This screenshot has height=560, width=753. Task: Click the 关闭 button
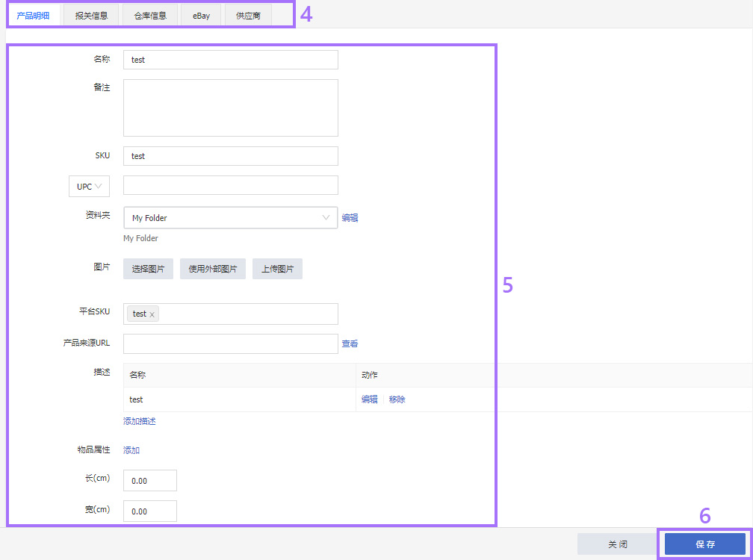[x=617, y=544]
